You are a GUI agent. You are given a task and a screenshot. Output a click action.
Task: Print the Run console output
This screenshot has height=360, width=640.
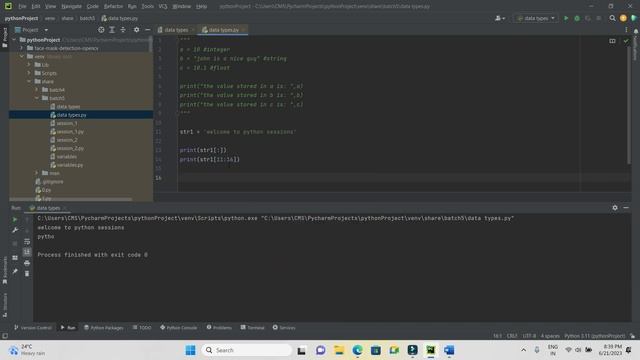click(27, 263)
